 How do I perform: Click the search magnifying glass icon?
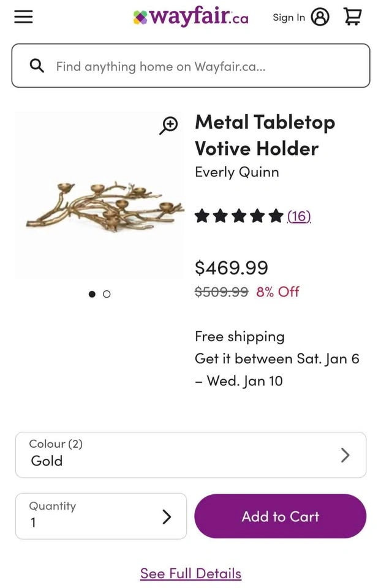click(x=37, y=66)
